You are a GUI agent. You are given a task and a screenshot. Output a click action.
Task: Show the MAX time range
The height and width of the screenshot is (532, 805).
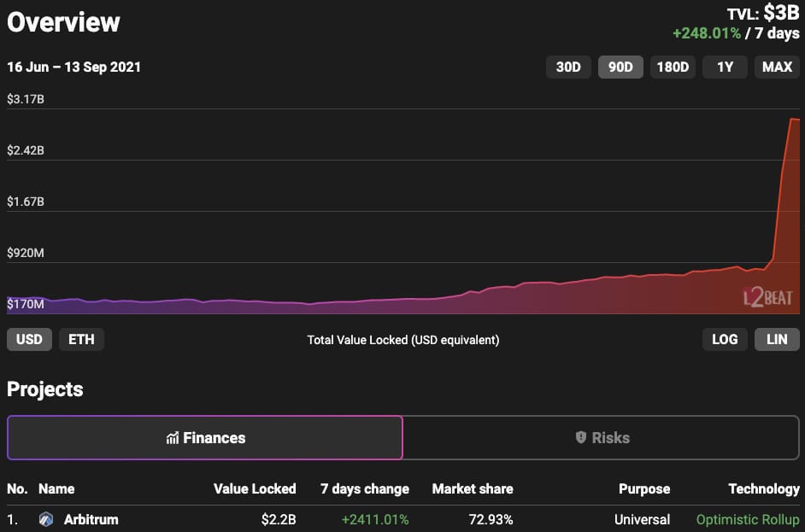[x=777, y=67]
